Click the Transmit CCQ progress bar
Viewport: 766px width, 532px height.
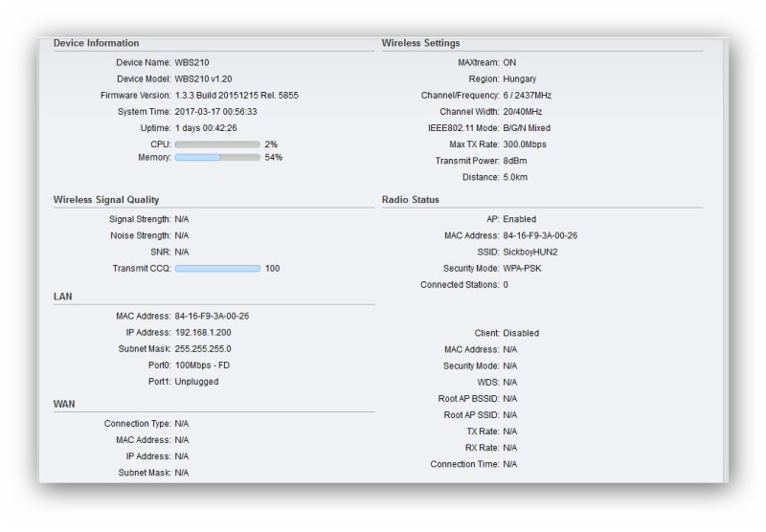pos(217,269)
